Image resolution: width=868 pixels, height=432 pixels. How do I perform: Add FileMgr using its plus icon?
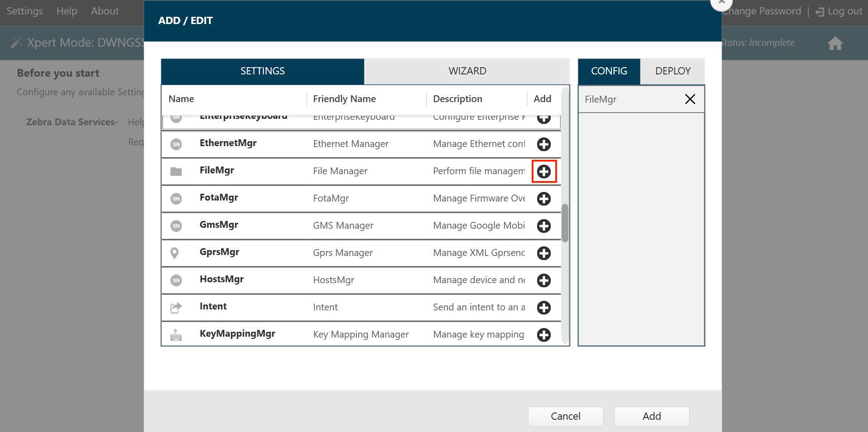[x=543, y=172]
